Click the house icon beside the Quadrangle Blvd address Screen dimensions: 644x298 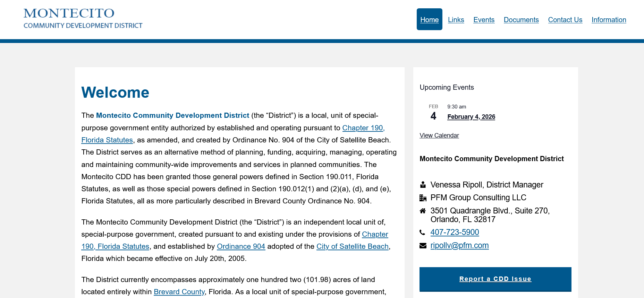point(423,211)
